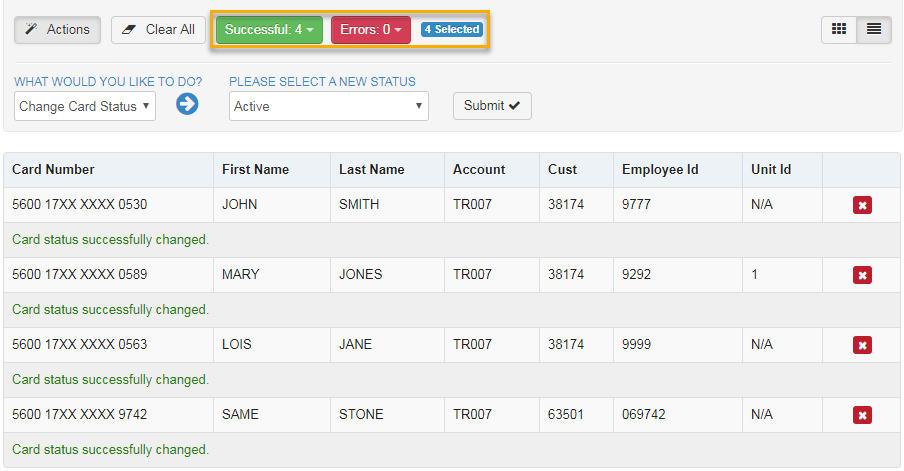Select card number ending 0589
The width and height of the screenshot is (904, 471).
click(x=80, y=274)
